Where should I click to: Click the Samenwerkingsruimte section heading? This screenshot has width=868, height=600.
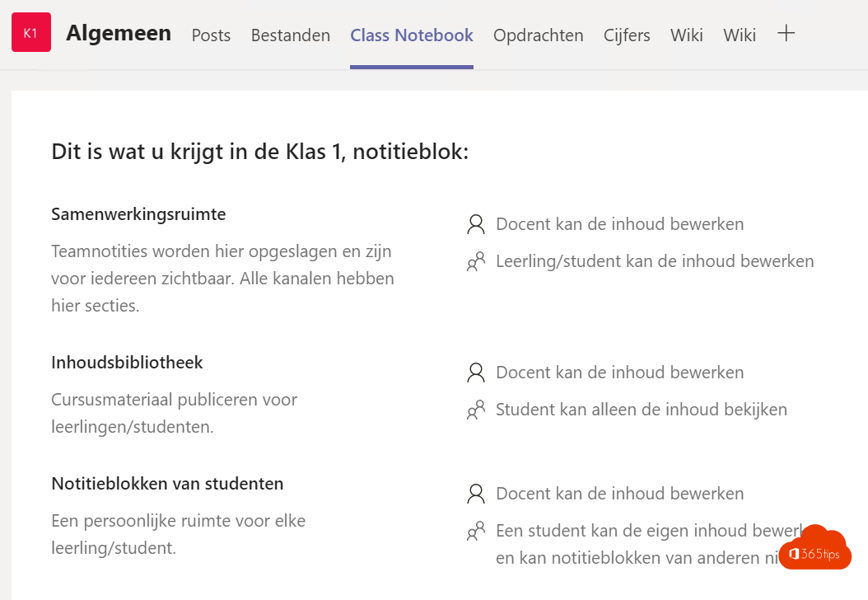(138, 213)
